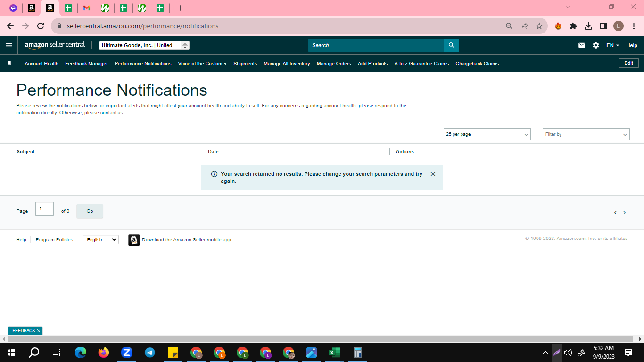
Task: Open Chrome extensions puzzle icon
Action: coord(573,26)
